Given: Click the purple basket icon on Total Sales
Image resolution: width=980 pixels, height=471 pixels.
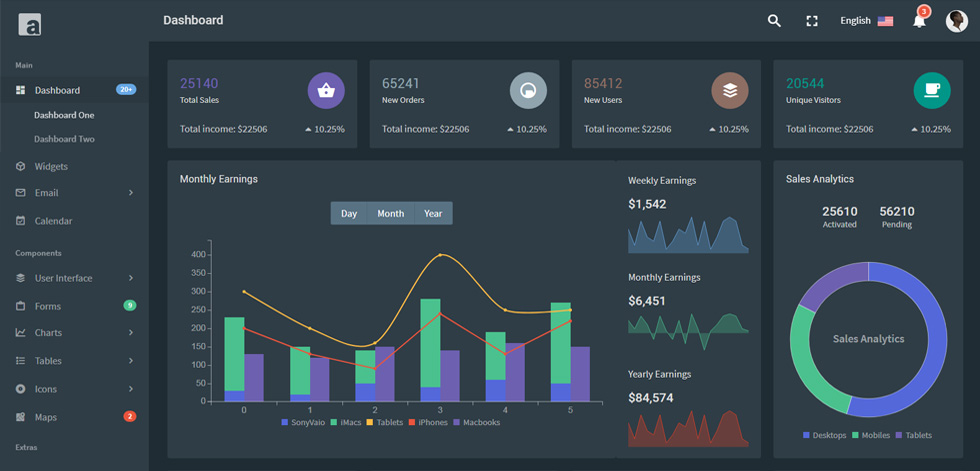Looking at the screenshot, I should coord(326,91).
